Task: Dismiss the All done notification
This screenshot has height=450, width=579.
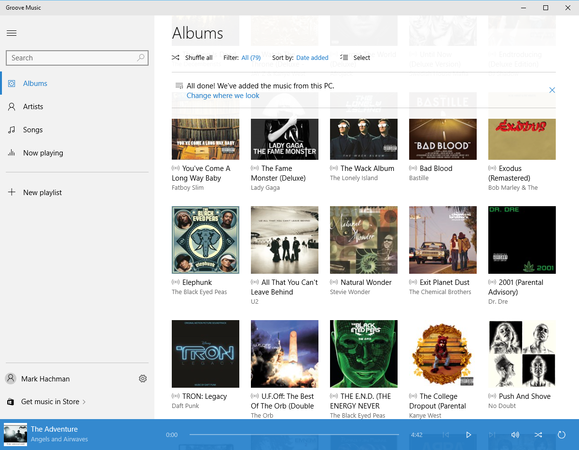Action: [x=552, y=90]
